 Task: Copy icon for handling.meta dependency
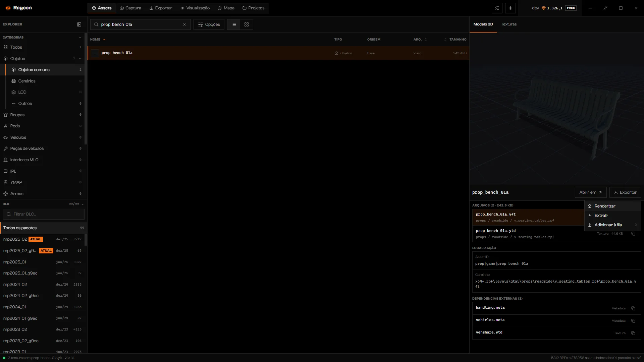coord(633,308)
